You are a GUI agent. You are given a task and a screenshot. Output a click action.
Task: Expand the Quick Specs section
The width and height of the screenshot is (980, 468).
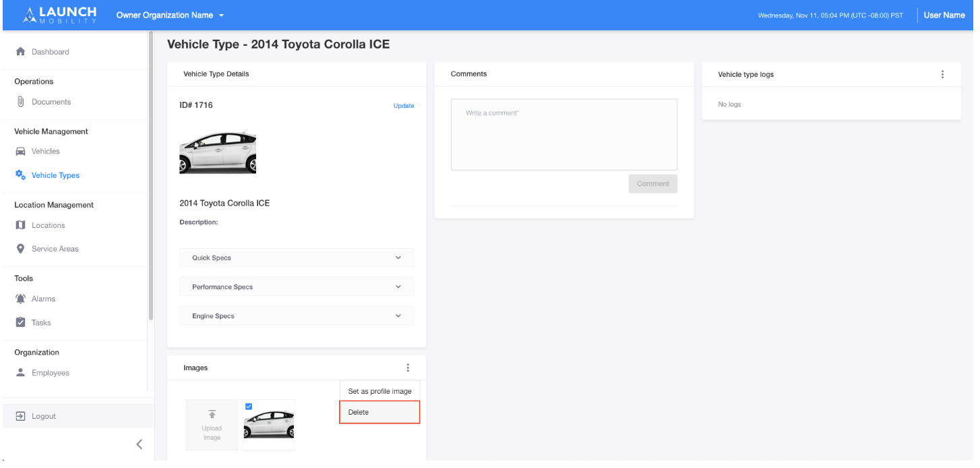297,258
